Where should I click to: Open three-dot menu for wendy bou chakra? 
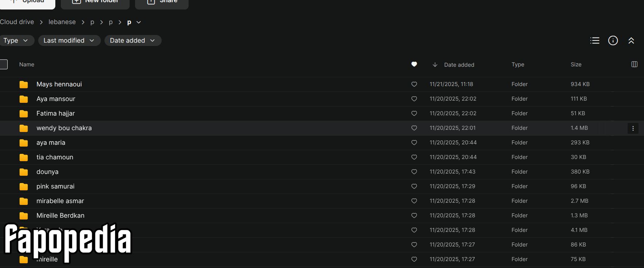pos(633,128)
